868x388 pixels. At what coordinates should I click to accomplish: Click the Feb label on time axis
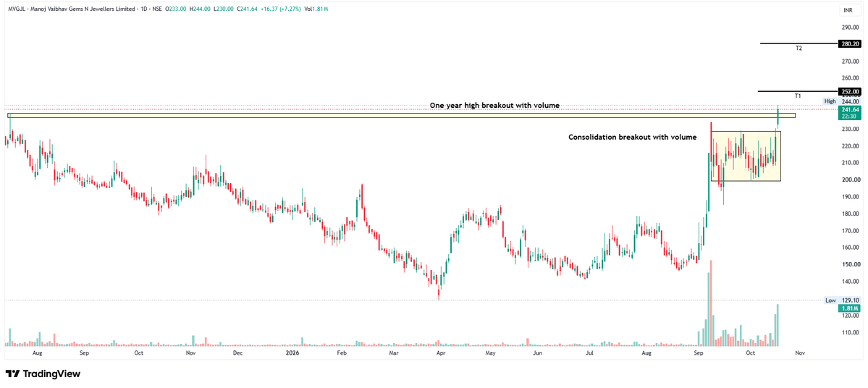[341, 352]
